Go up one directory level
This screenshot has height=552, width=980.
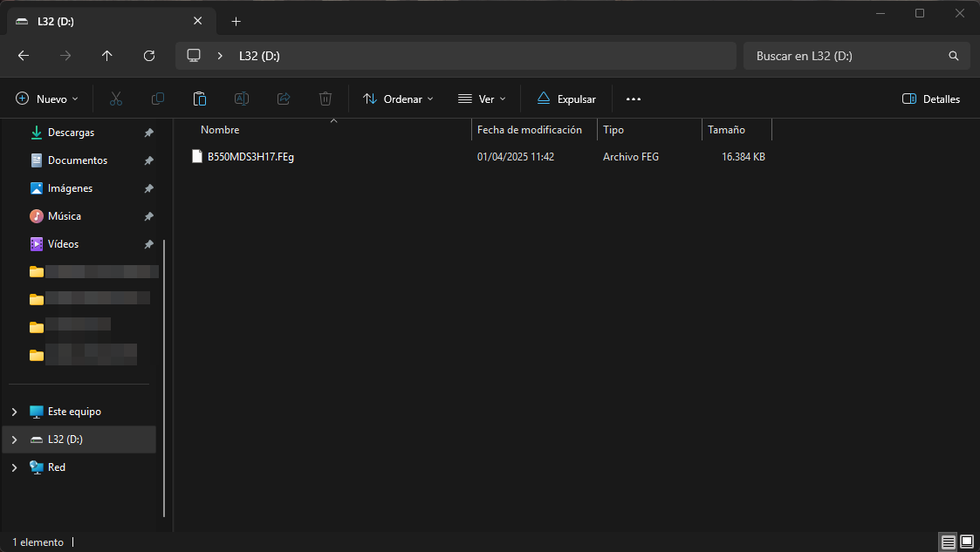click(107, 56)
